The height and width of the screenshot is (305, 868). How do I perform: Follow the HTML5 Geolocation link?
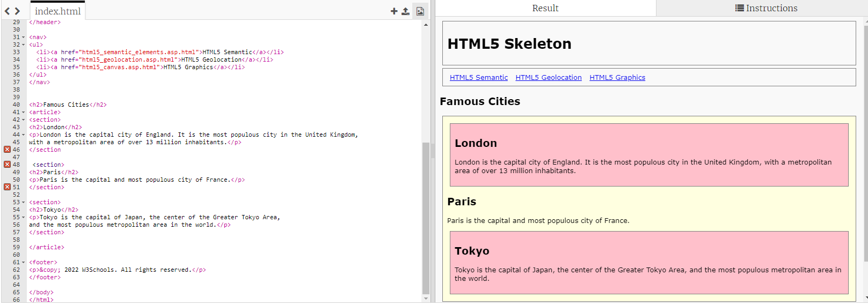click(548, 78)
